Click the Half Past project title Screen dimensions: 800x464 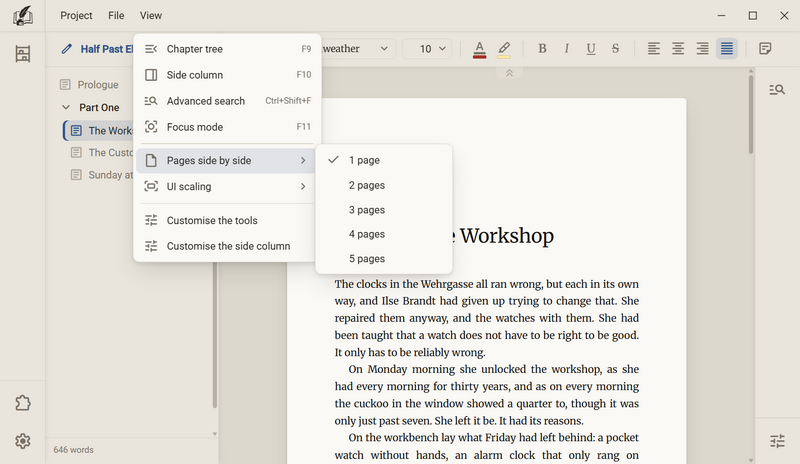(x=107, y=49)
